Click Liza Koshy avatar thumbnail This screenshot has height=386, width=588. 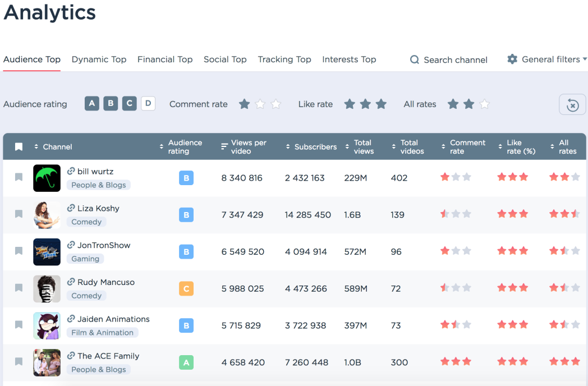(x=47, y=215)
